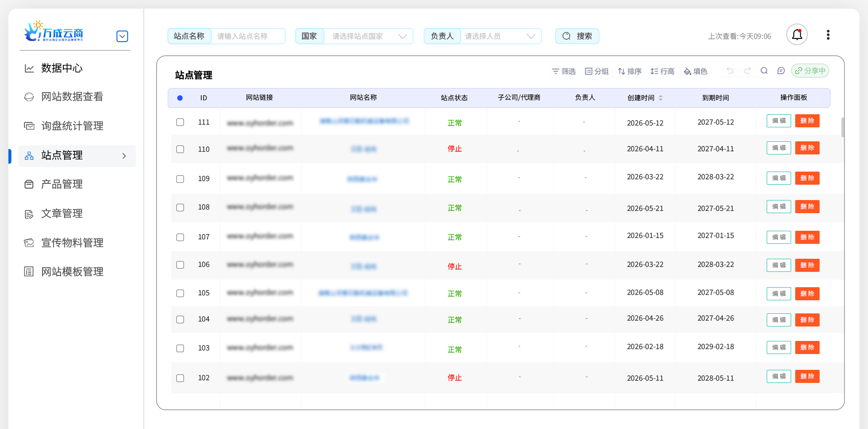Click 删除 for row ID 106

coord(807,266)
